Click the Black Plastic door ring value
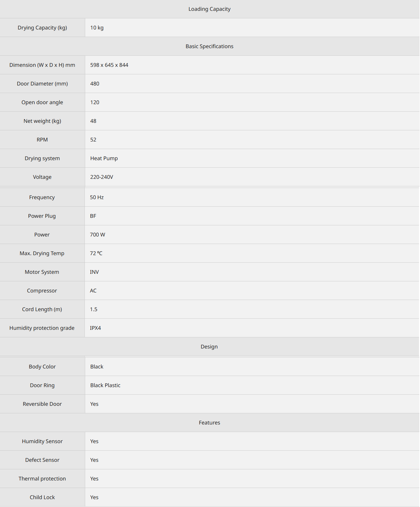This screenshot has height=507, width=420. pyautogui.click(x=105, y=385)
